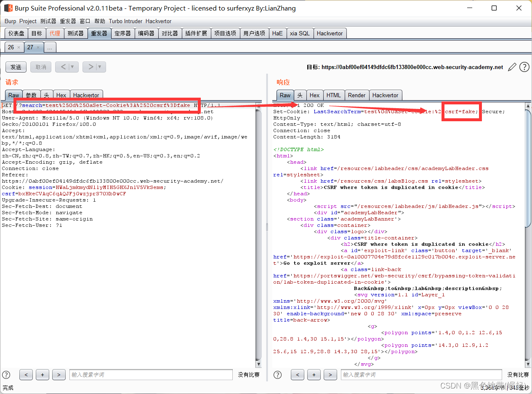Open the Burp menu
This screenshot has width=532, height=394.
10,21
